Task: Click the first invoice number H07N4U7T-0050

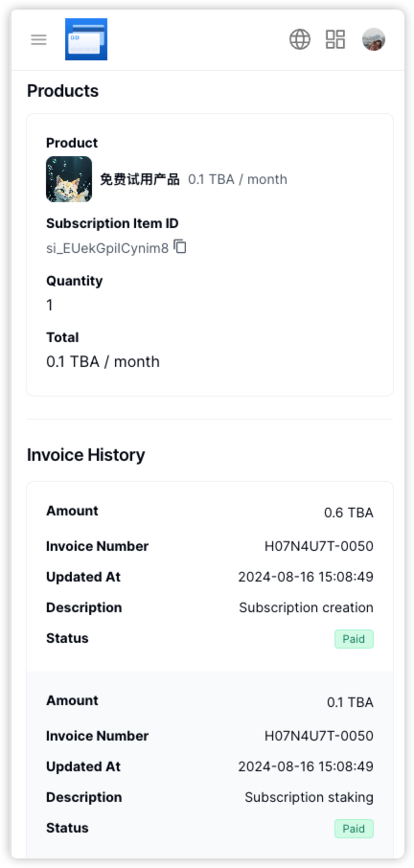Action: [319, 546]
